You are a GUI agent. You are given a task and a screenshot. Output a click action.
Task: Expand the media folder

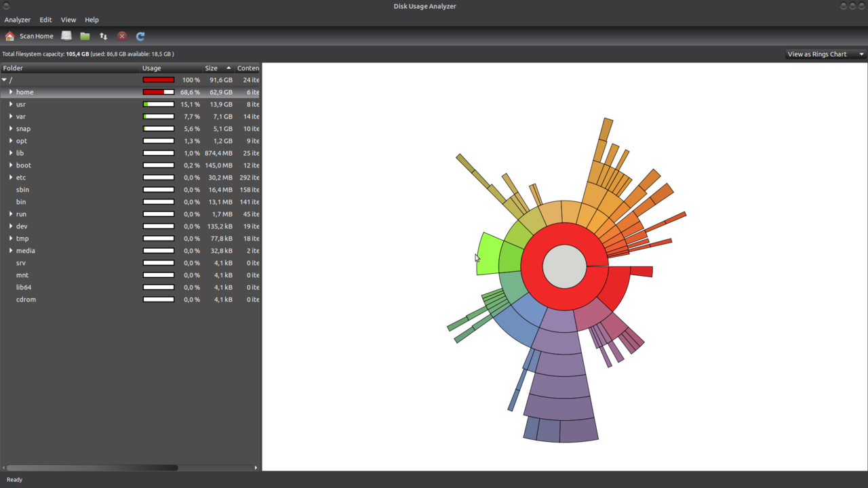pos(11,251)
